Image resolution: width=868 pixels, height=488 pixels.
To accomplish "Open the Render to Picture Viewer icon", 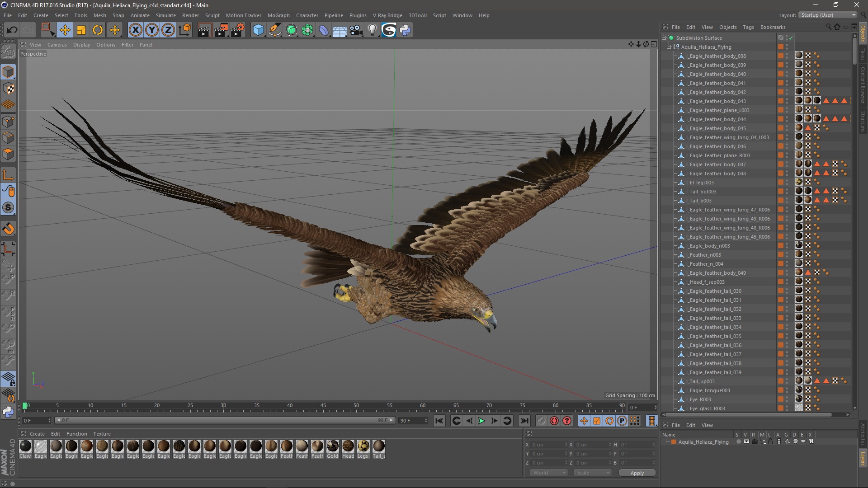I will click(221, 30).
